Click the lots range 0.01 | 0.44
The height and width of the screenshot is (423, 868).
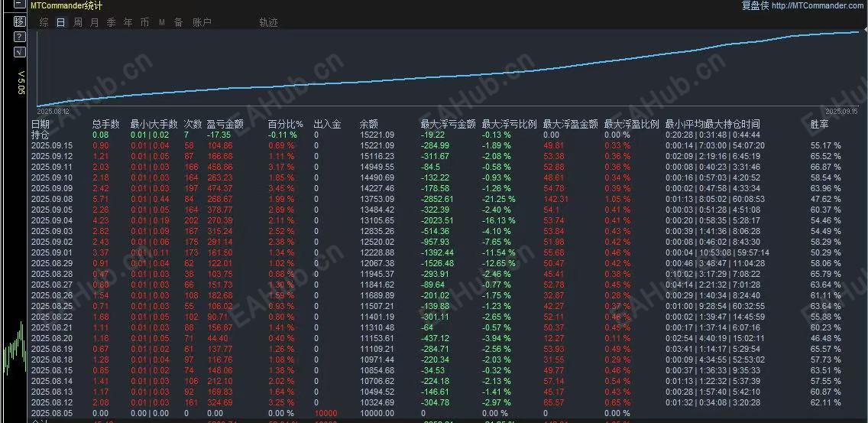point(150,199)
